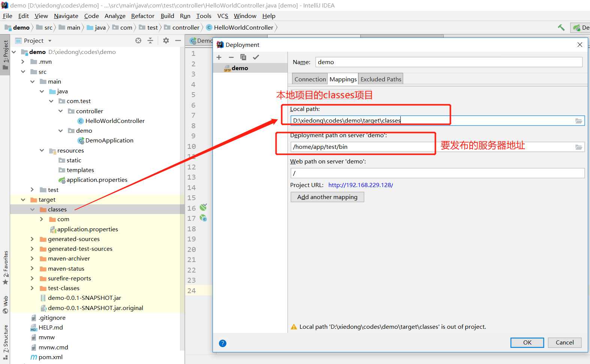
Task: Expand the surefire-reports folder
Action: [32, 278]
